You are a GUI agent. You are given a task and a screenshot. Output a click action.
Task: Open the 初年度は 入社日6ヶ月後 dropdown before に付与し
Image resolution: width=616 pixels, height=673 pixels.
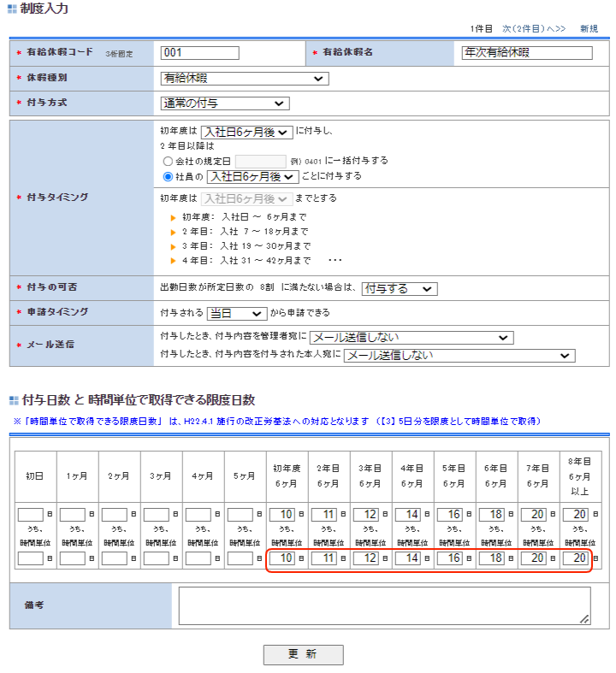(x=247, y=133)
